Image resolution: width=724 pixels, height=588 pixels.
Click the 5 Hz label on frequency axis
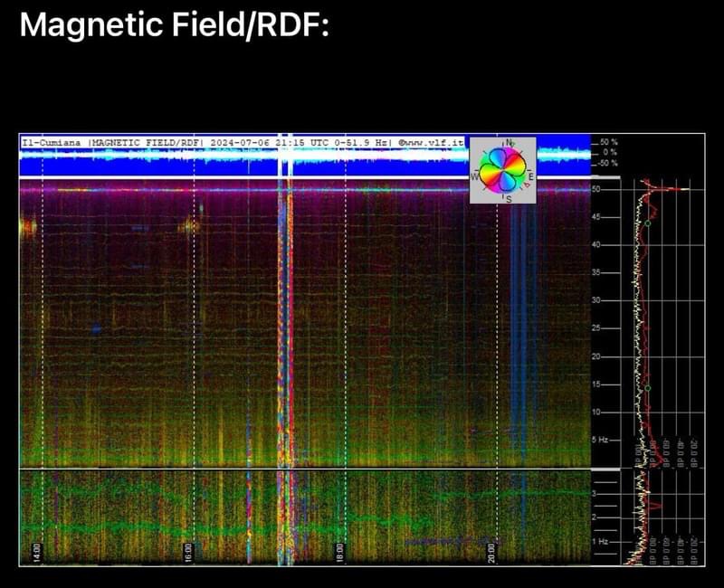(x=605, y=439)
